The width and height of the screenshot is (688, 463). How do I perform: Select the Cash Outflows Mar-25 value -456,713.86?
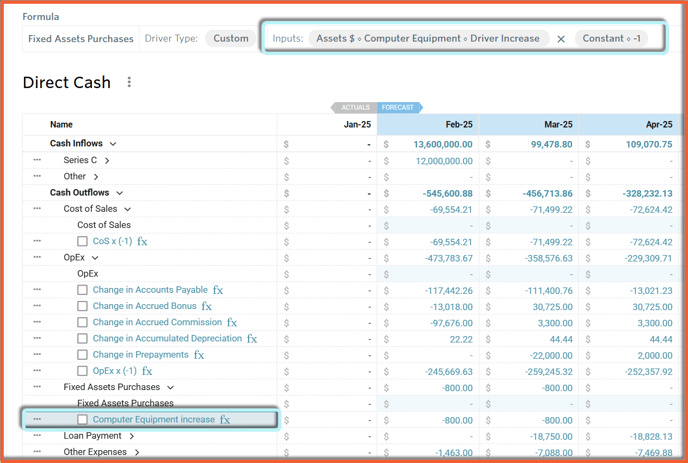pos(547,194)
